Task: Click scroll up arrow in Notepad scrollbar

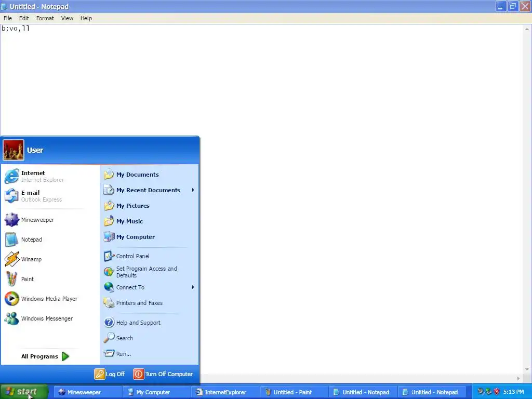Action: (527, 29)
